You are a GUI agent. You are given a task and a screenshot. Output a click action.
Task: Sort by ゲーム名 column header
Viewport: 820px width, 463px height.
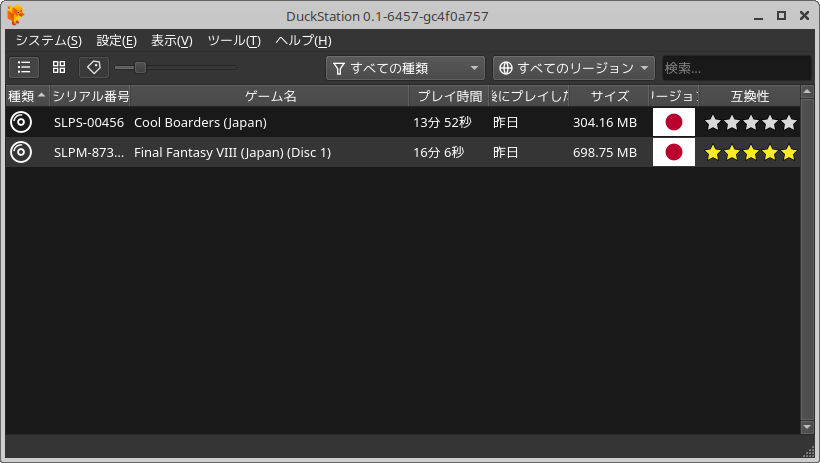269,96
